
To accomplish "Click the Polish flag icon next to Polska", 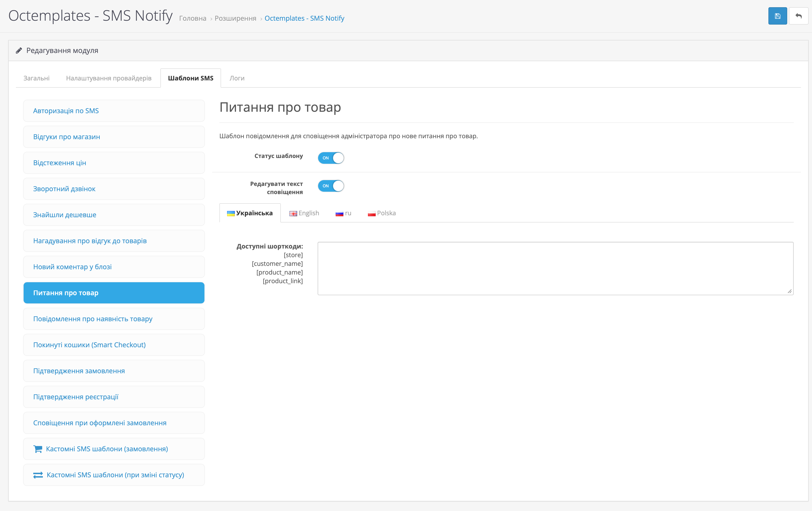I will tap(372, 214).
